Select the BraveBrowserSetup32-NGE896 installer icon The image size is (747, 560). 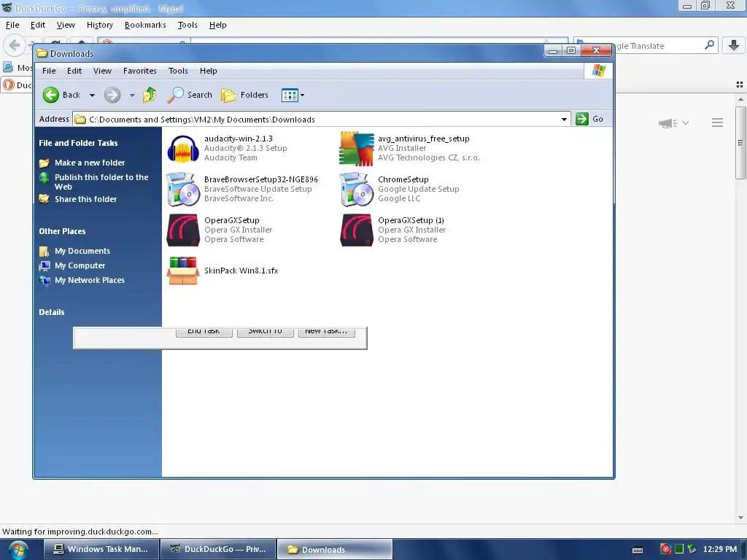(183, 189)
